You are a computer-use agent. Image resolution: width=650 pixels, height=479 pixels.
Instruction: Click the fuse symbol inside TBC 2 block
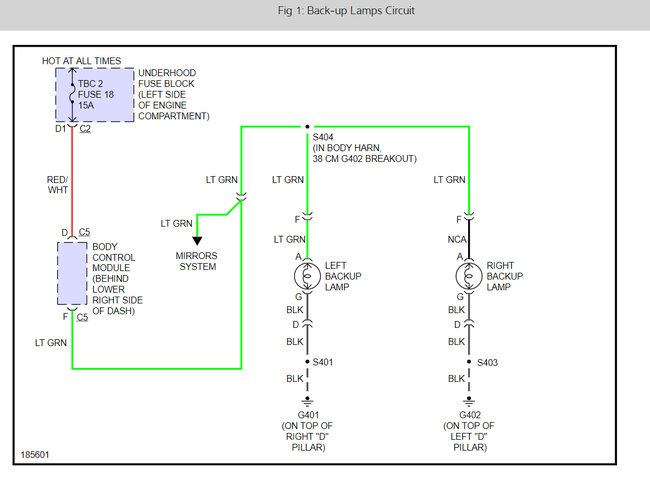click(x=72, y=95)
